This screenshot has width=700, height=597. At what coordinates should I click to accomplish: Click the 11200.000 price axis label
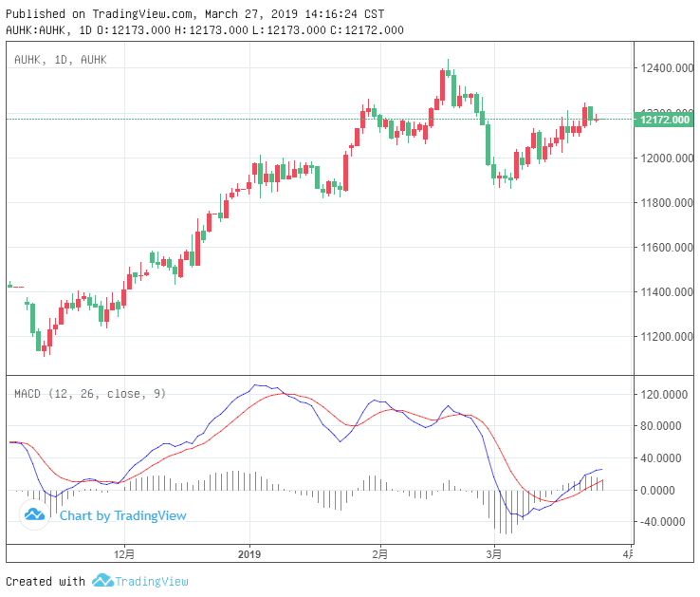click(663, 337)
